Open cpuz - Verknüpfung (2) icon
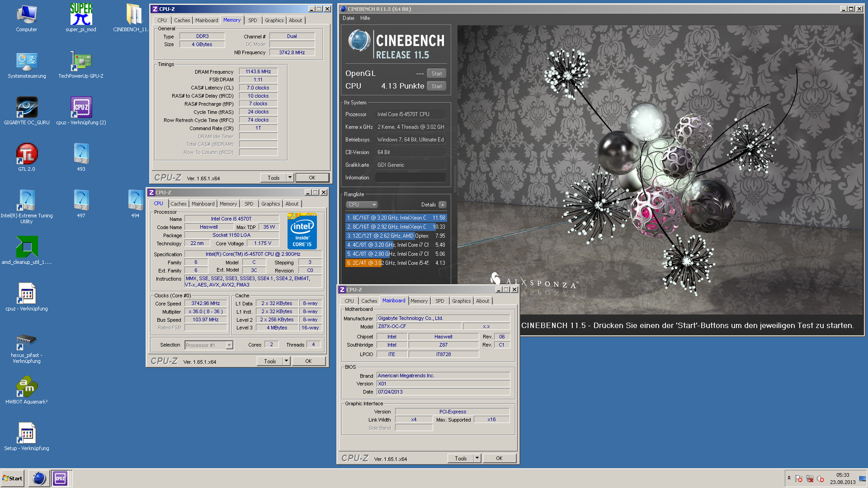868x488 pixels. click(81, 111)
